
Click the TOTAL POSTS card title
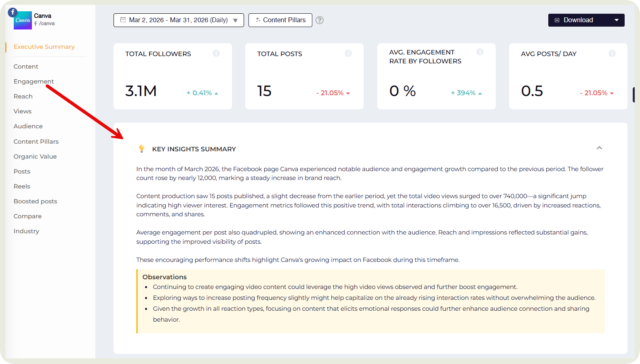pyautogui.click(x=280, y=54)
